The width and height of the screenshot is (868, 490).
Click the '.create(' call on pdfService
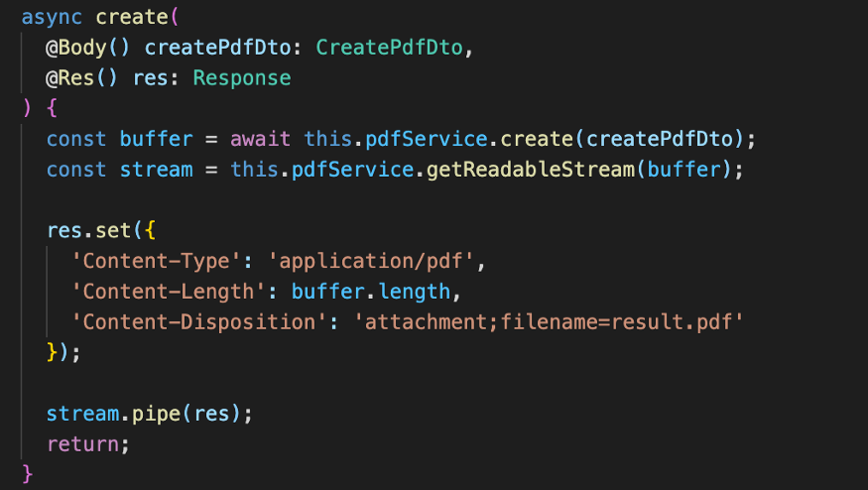pyautogui.click(x=537, y=139)
